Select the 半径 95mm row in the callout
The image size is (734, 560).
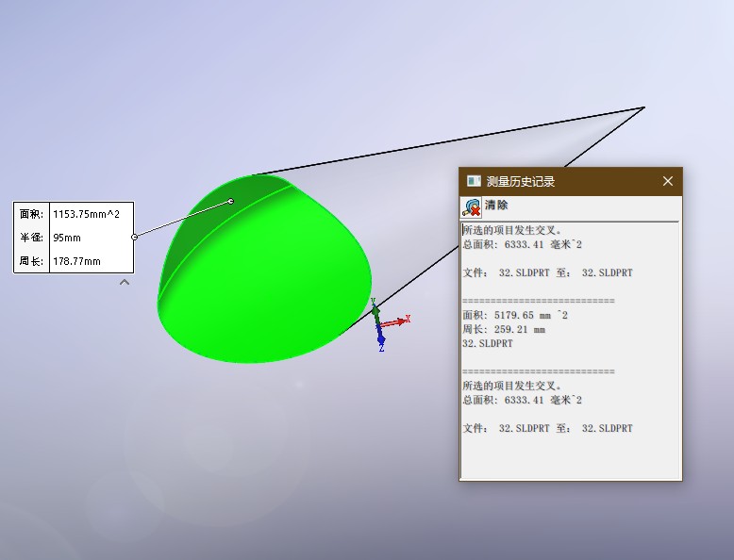[73, 238]
